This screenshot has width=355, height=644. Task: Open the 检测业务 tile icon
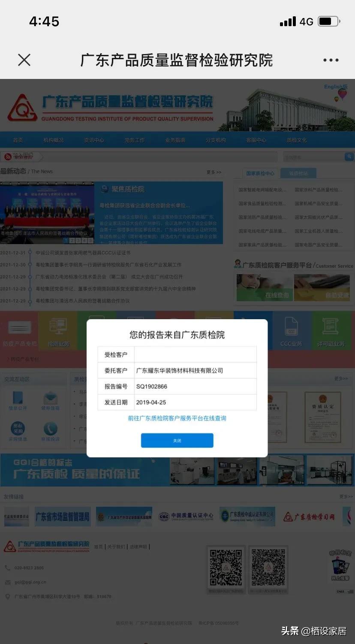click(x=58, y=331)
